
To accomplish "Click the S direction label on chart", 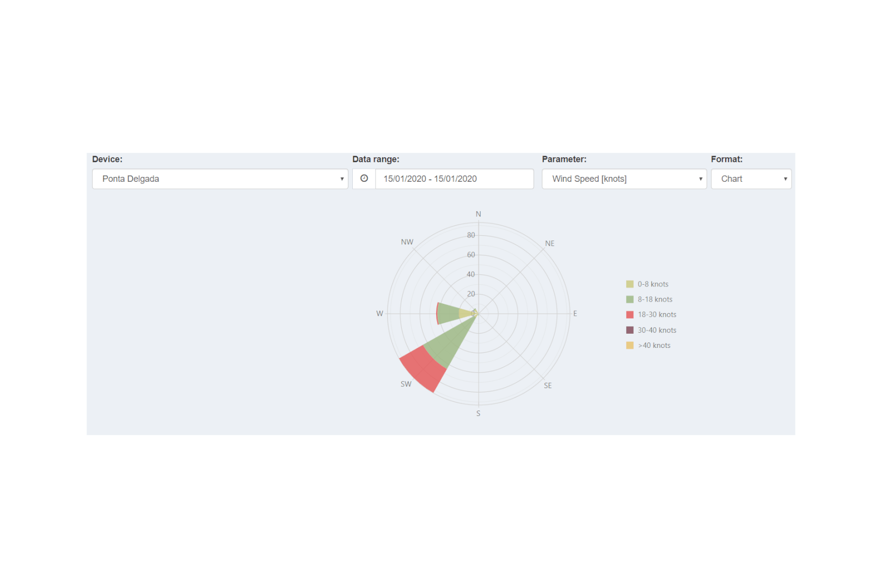I will coord(479,414).
